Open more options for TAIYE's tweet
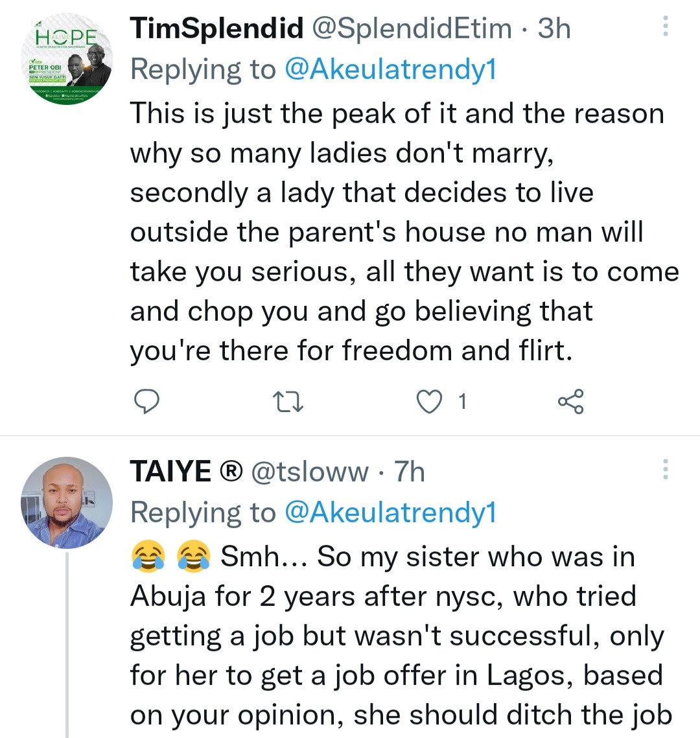The image size is (700, 738). (x=665, y=469)
